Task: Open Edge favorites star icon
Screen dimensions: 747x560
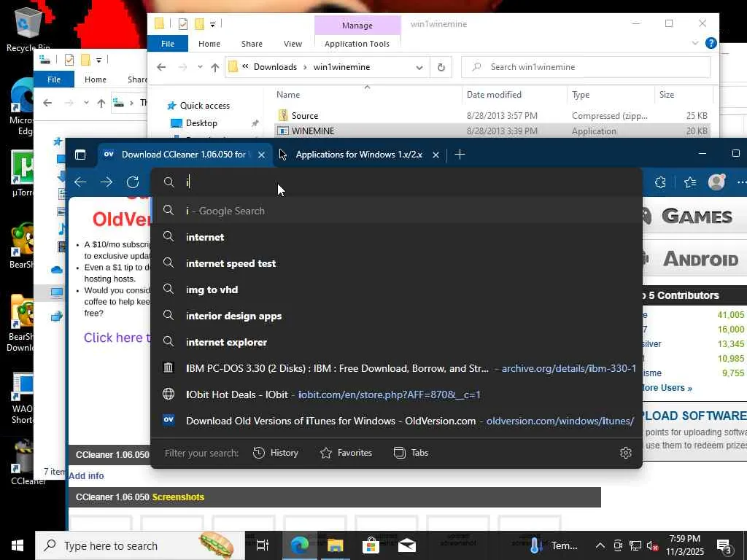Action: click(690, 182)
